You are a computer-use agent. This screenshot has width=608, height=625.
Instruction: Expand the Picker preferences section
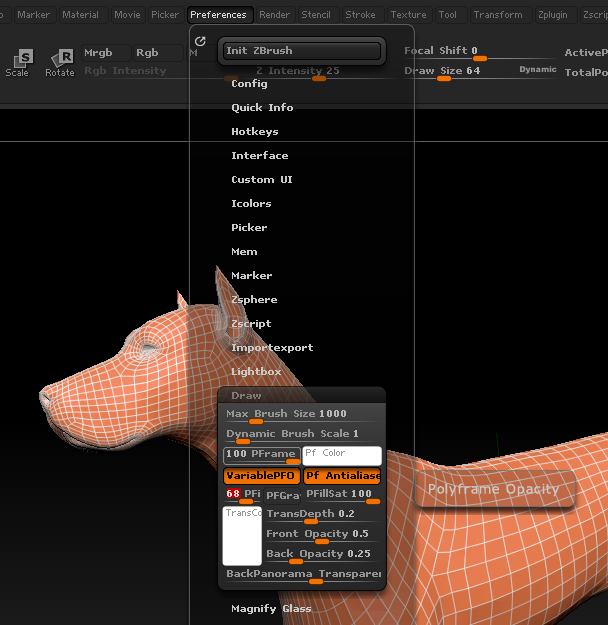pos(249,228)
